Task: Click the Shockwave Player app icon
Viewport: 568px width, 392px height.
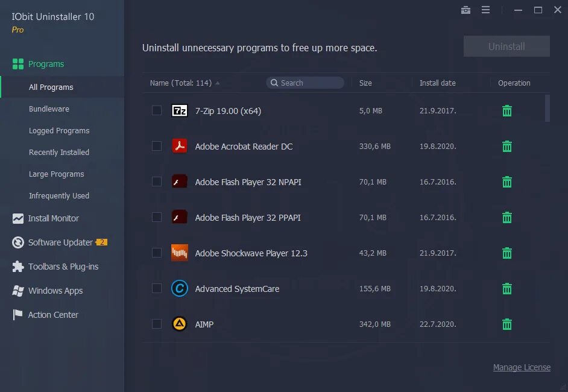Action: click(x=179, y=253)
